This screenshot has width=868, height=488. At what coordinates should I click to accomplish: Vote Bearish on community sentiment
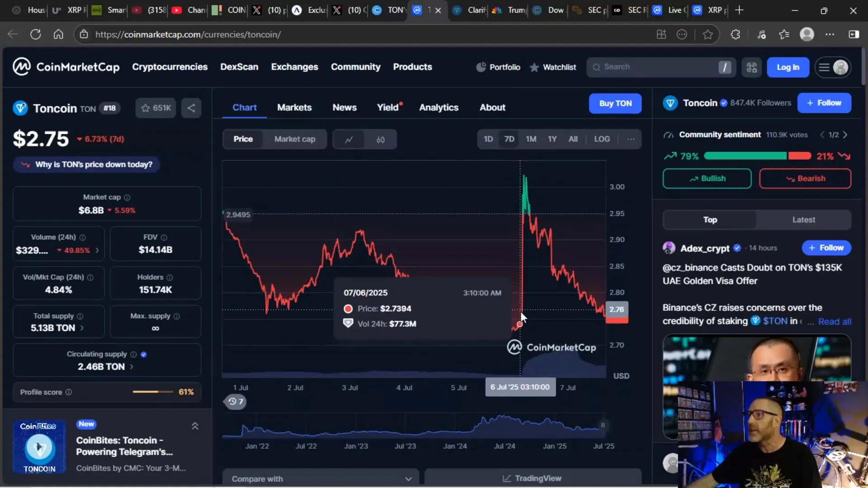pos(805,178)
